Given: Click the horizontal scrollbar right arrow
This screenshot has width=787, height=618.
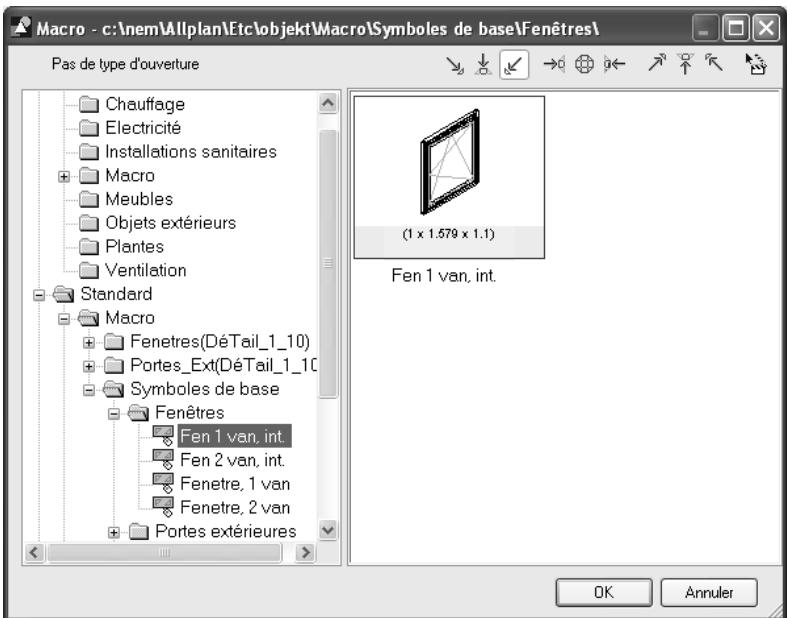Looking at the screenshot, I should coord(305,553).
